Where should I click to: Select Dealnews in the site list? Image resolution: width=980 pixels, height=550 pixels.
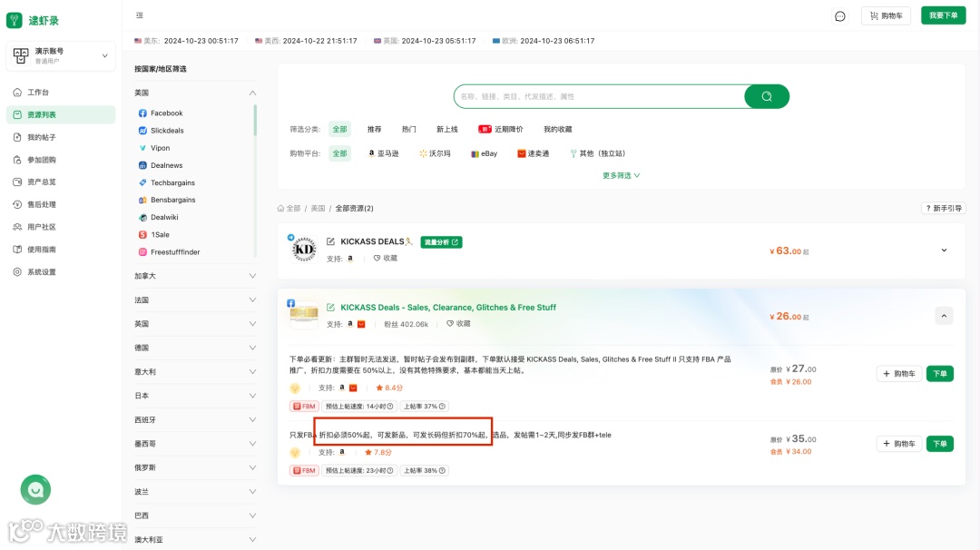pyautogui.click(x=161, y=165)
